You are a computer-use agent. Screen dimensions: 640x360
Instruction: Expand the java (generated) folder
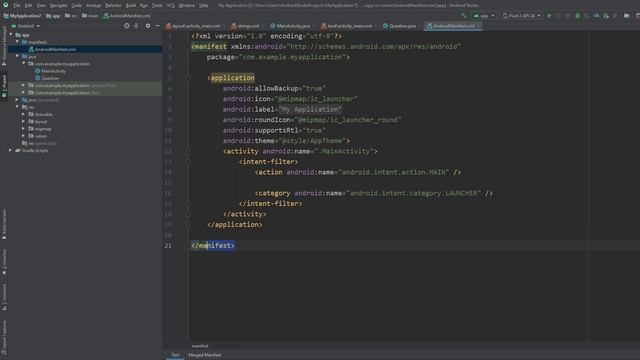point(17,100)
